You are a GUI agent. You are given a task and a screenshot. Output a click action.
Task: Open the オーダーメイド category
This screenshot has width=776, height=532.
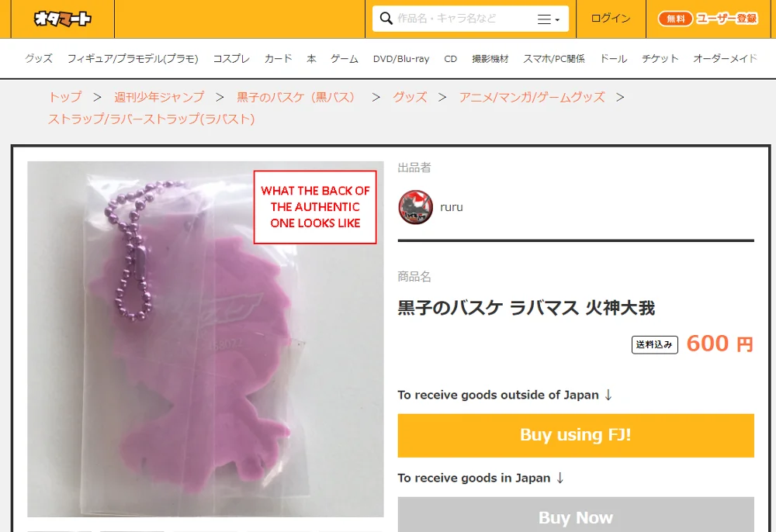[x=725, y=58]
